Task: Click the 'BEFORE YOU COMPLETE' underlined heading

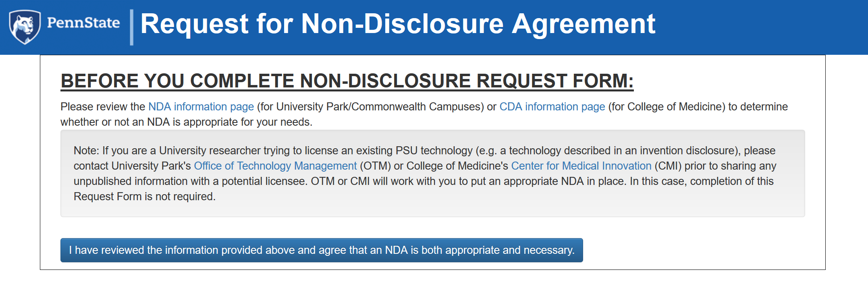Action: 347,81
